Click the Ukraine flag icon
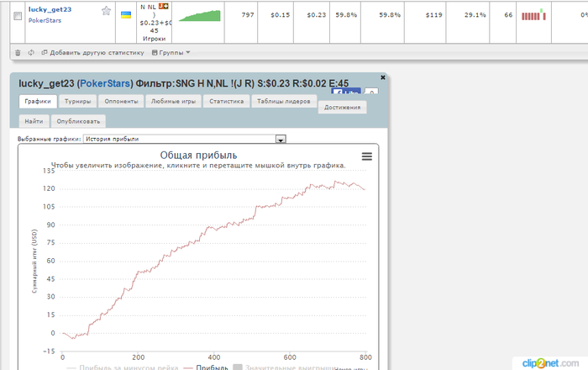Viewport: 588px width, 370px height. point(126,15)
